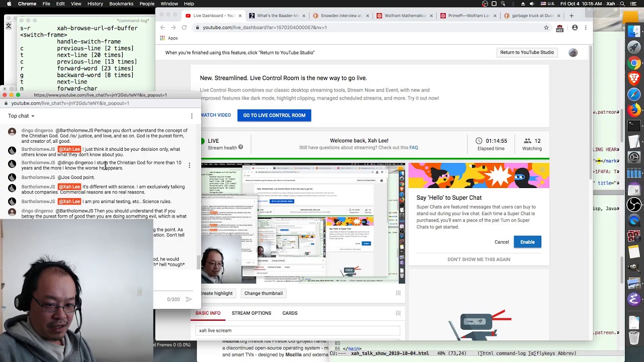Bookmark this page with the star icon

click(x=546, y=28)
